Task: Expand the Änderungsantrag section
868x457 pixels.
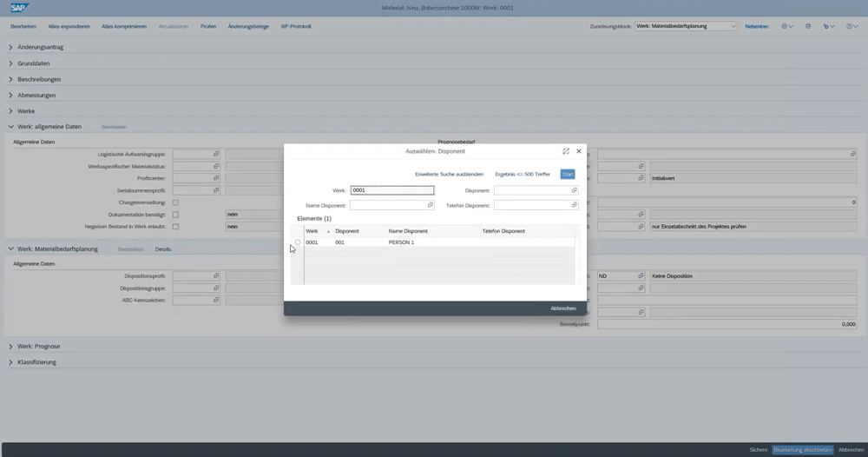Action: pyautogui.click(x=10, y=47)
